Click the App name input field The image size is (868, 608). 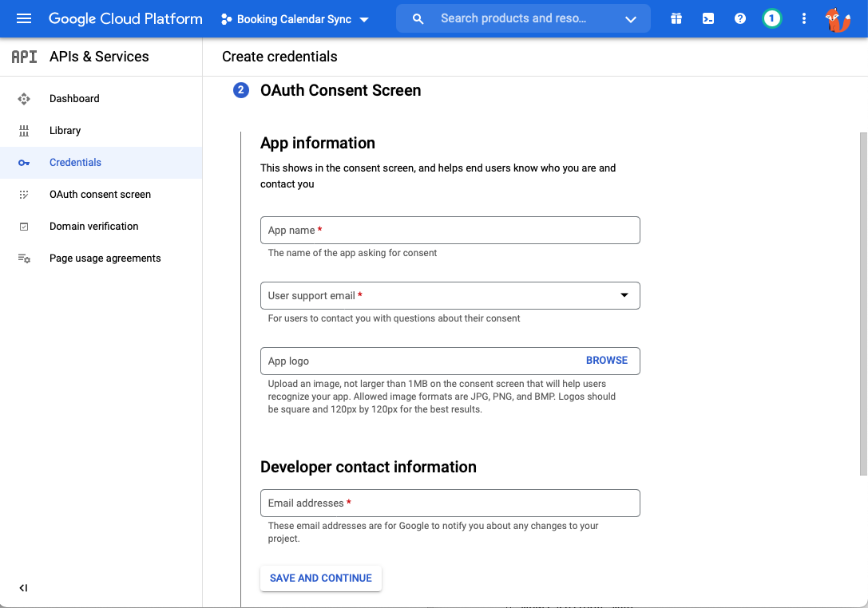[450, 230]
